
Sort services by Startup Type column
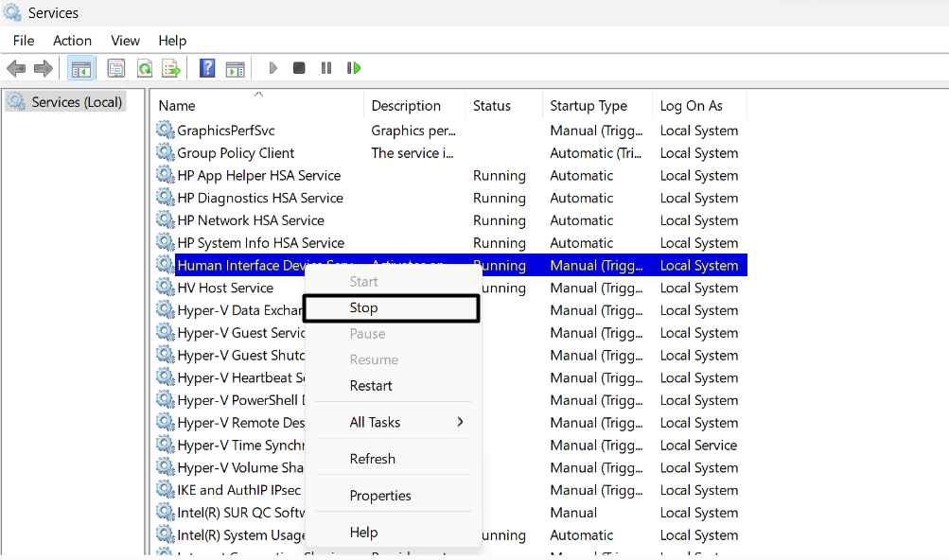(x=589, y=106)
